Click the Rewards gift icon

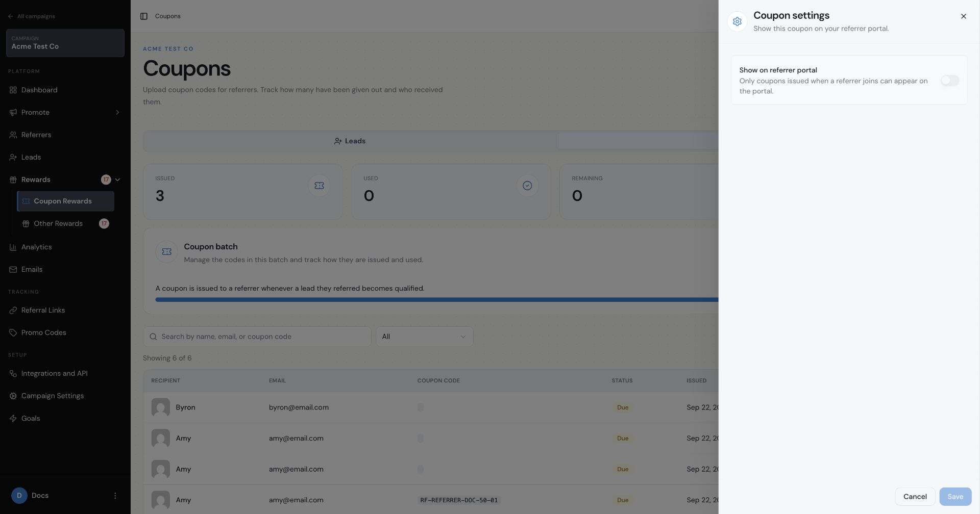coord(13,179)
